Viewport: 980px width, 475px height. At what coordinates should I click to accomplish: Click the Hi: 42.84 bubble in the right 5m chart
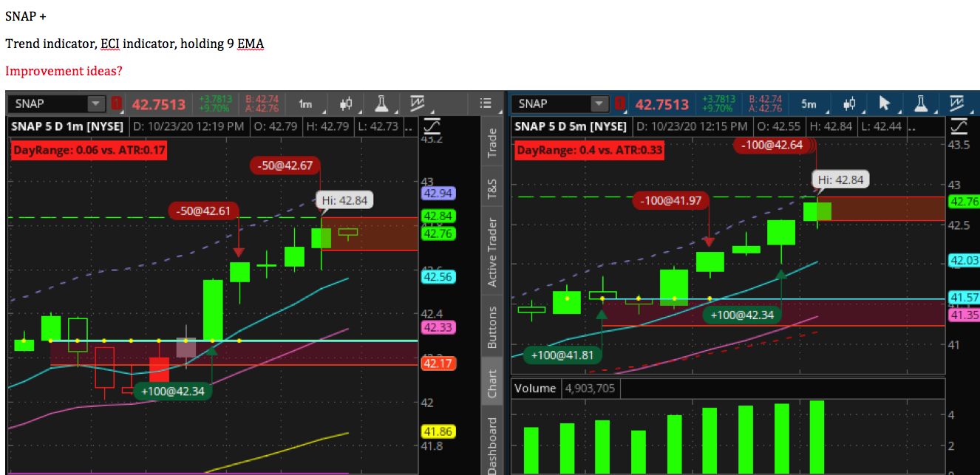click(x=840, y=179)
